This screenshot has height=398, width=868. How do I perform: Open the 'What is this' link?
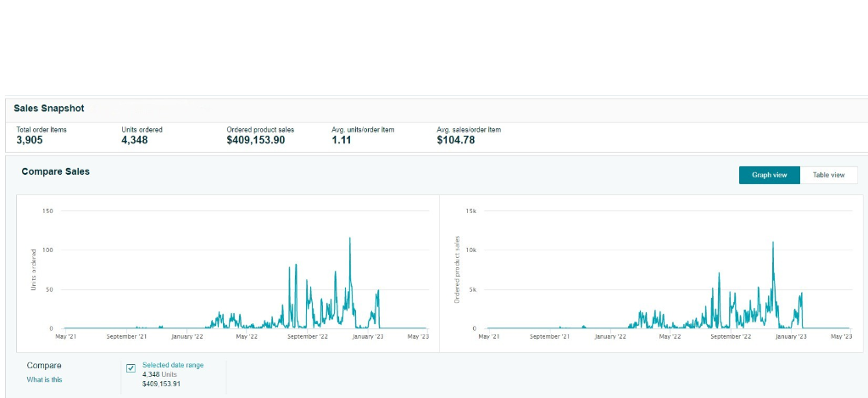click(44, 379)
